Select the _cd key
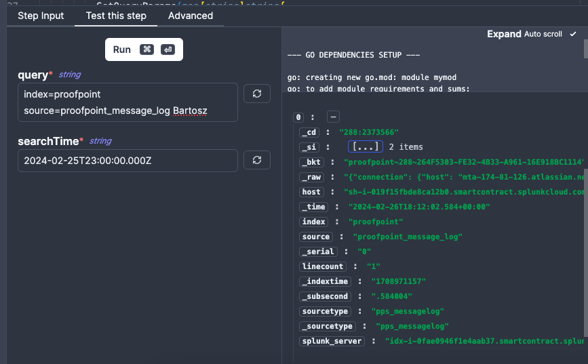Screen dimensions: 588x364 (x=309, y=132)
